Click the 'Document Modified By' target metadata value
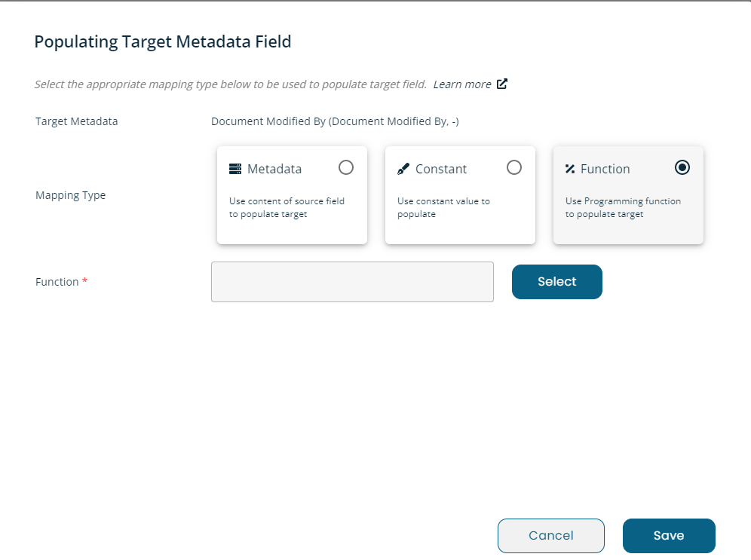The image size is (751, 560). tap(336, 121)
